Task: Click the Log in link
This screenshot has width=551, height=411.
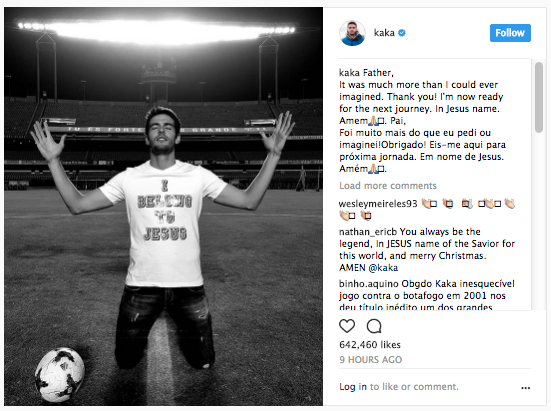Action: (x=353, y=387)
